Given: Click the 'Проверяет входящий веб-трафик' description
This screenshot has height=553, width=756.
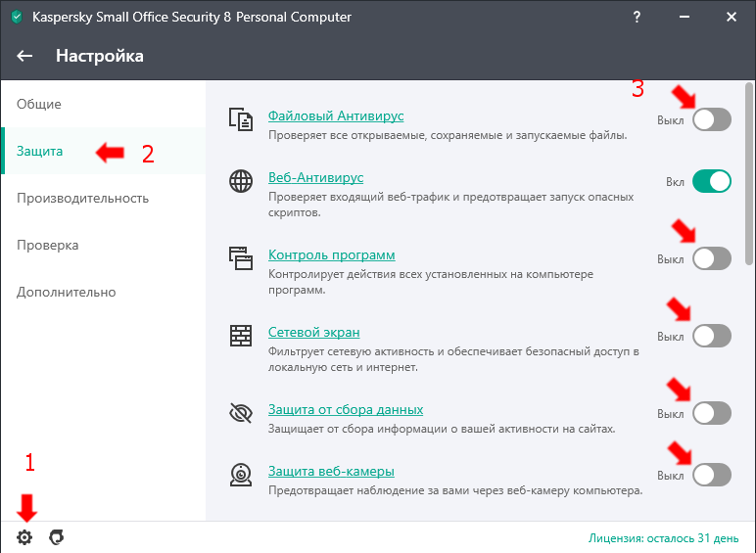Looking at the screenshot, I should tap(450, 205).
